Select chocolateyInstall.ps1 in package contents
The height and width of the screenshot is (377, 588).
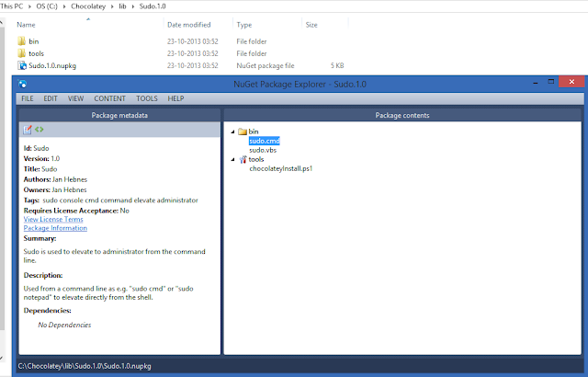click(281, 168)
